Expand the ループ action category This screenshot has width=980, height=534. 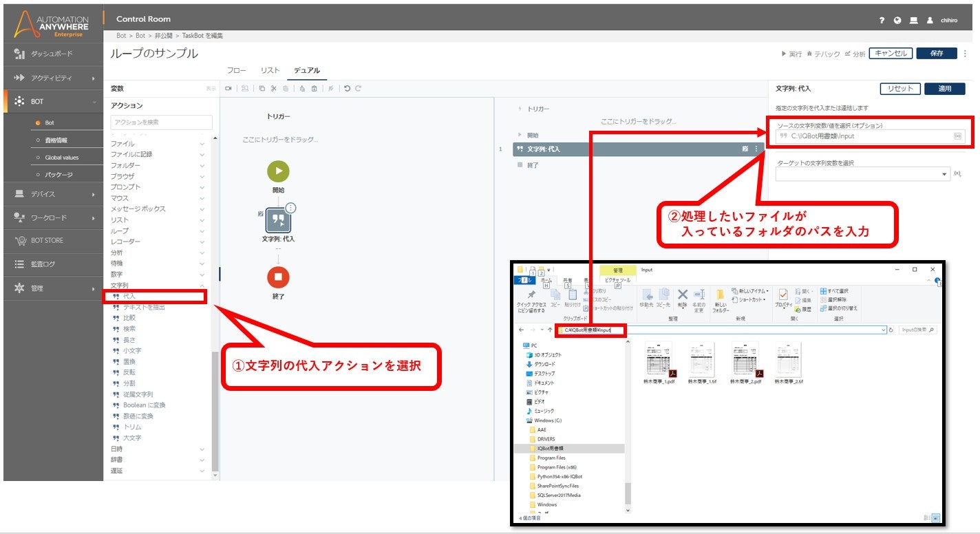158,231
